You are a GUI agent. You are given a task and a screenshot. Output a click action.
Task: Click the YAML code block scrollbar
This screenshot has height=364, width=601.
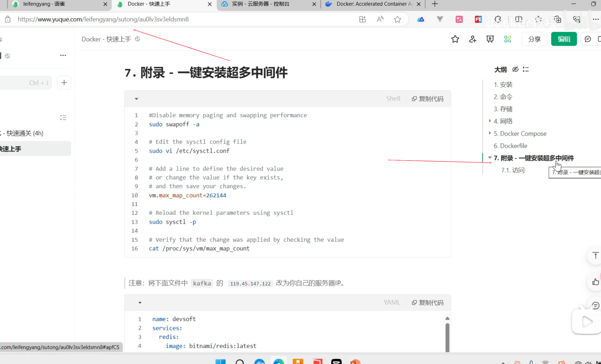pos(447,337)
